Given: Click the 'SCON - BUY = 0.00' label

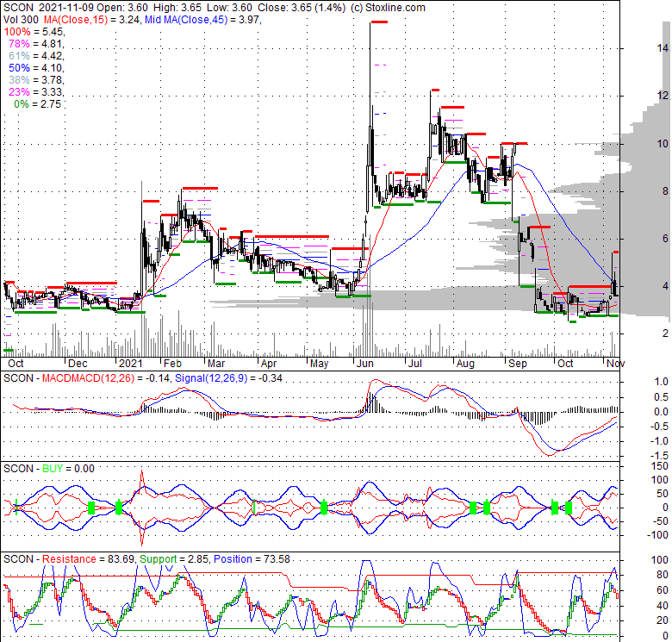Looking at the screenshot, I should pyautogui.click(x=49, y=469).
